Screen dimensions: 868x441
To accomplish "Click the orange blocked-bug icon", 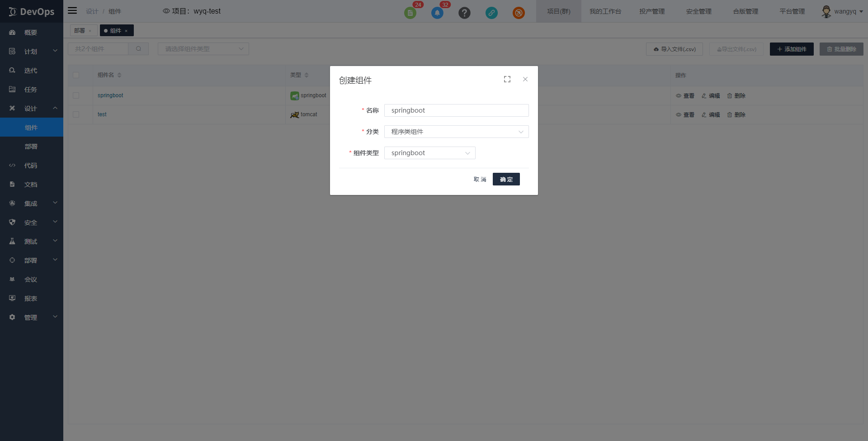I will point(519,13).
